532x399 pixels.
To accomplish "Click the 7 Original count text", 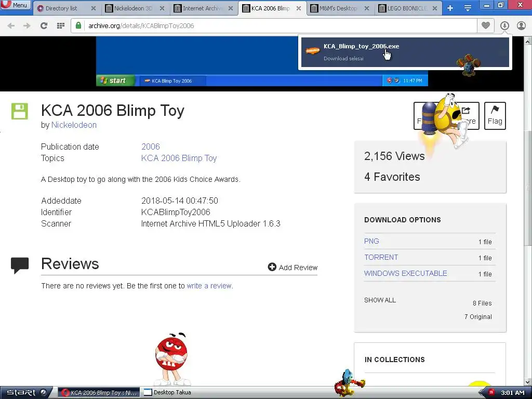I will point(478,317).
